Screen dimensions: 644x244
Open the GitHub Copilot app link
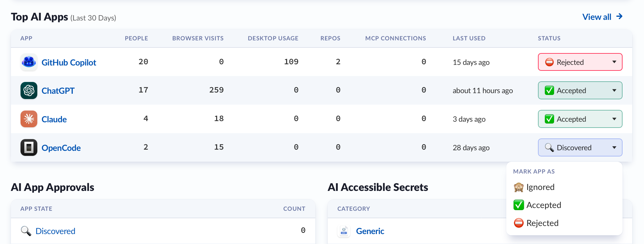point(69,63)
